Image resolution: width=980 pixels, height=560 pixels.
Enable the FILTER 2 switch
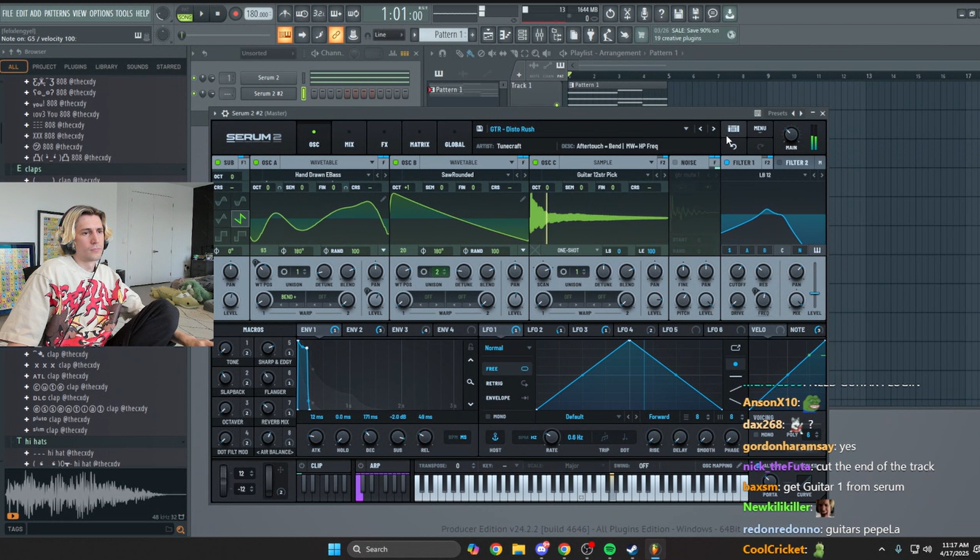coord(779,163)
